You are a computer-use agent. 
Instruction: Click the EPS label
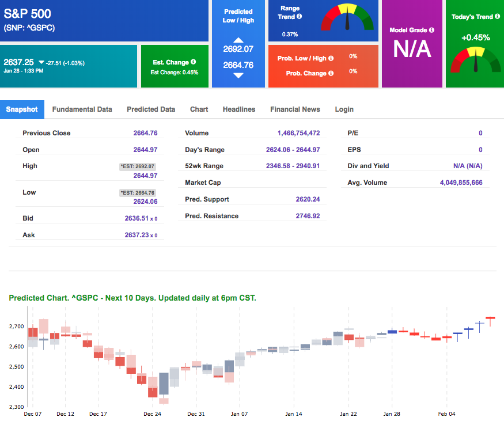(x=354, y=150)
